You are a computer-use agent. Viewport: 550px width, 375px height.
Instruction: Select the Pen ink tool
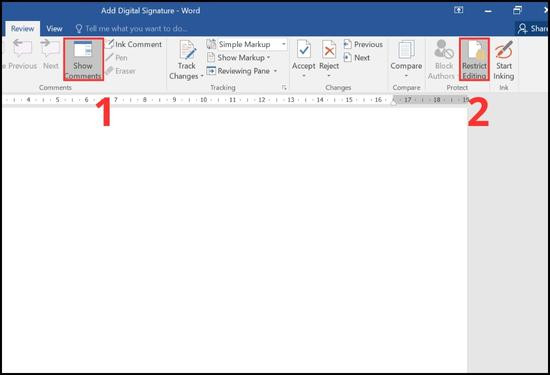click(x=117, y=58)
